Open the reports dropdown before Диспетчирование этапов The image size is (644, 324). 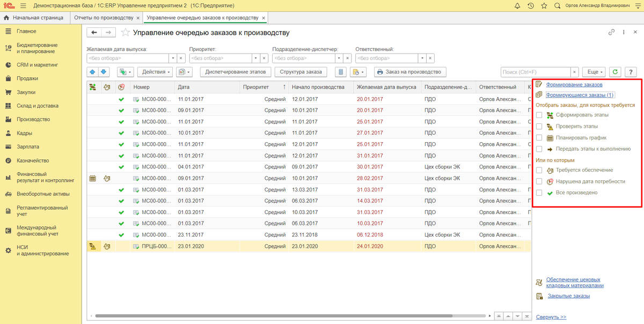tap(185, 72)
